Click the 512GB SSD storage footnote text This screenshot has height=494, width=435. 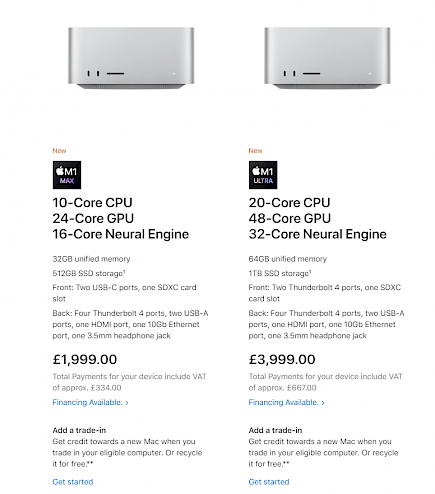pyautogui.click(x=89, y=273)
